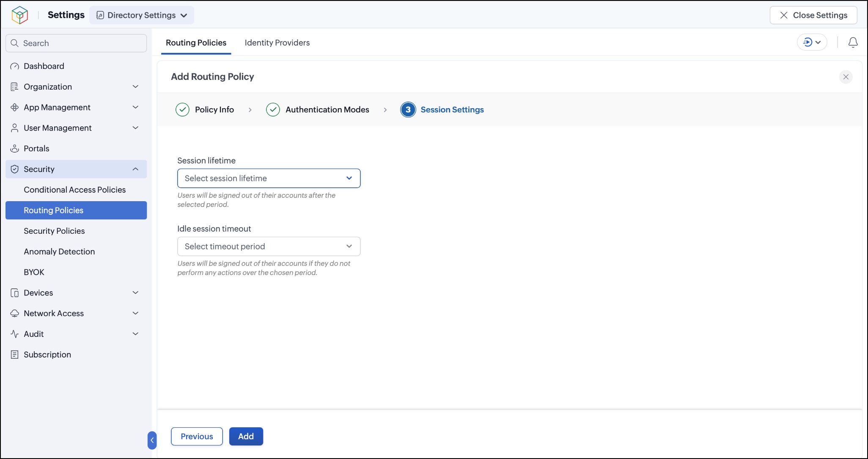Screen dimensions: 868x459
Task: Click the App Management icon
Action: coord(15,107)
